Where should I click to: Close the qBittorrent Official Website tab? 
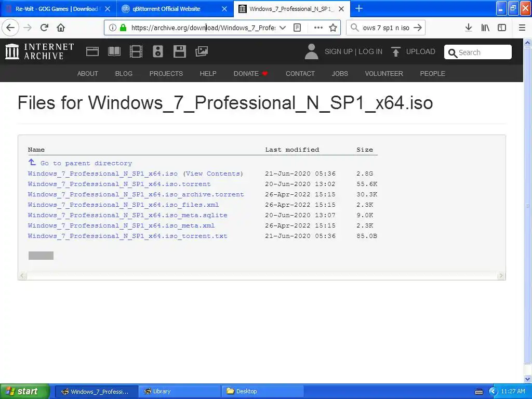click(x=224, y=9)
